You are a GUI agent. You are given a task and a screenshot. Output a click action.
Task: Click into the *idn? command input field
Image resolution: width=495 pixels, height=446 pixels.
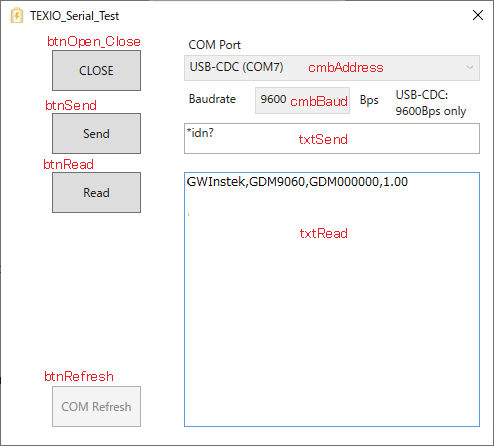332,138
